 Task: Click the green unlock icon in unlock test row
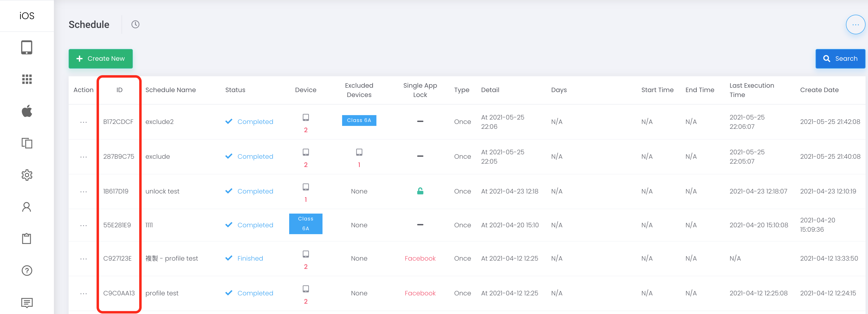click(x=420, y=191)
